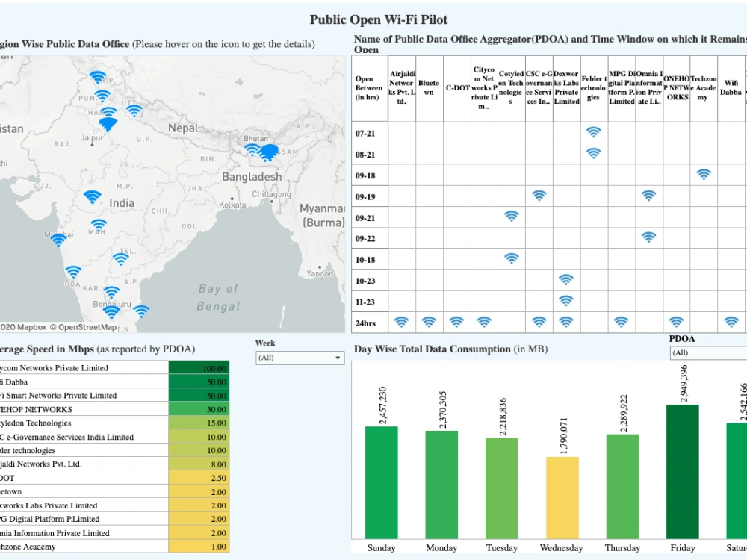Select the map Wi-Fi icon below Bhutan label
Viewport: 747px width, 560px height.
252,150
